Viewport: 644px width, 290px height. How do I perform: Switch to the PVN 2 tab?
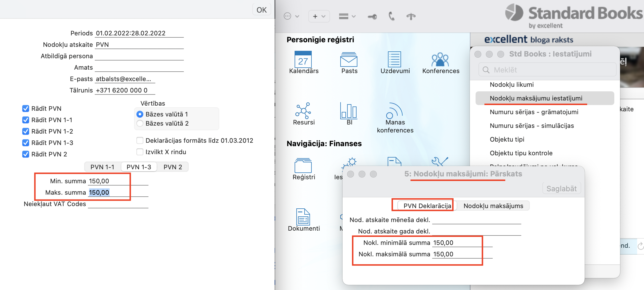pyautogui.click(x=173, y=167)
